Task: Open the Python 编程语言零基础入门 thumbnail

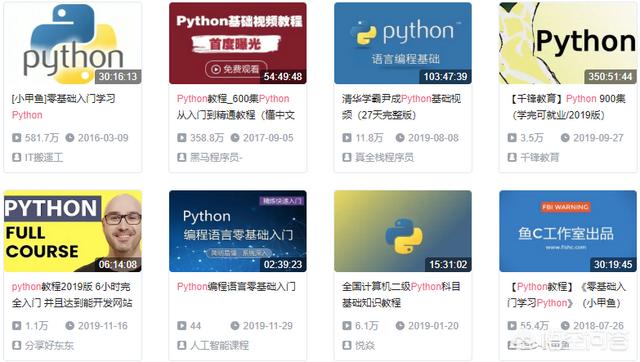Action: pos(238,231)
